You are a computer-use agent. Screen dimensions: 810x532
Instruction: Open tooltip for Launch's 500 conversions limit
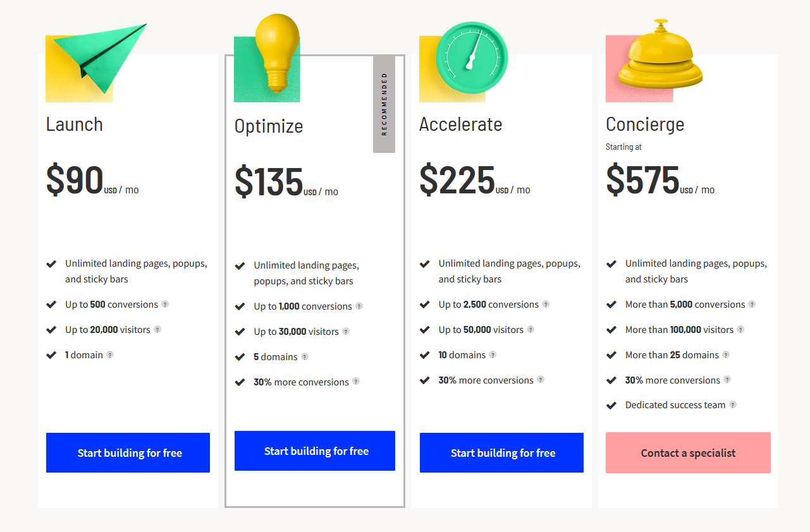166,304
